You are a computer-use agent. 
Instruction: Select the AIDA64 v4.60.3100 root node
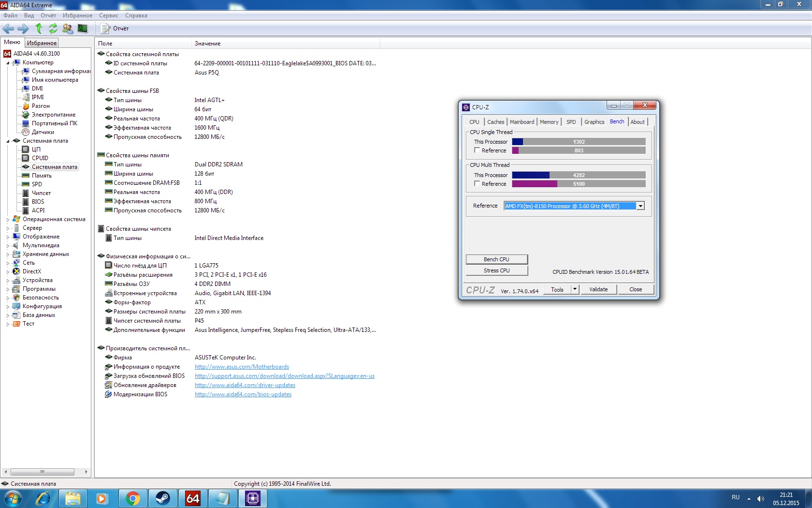click(x=37, y=54)
